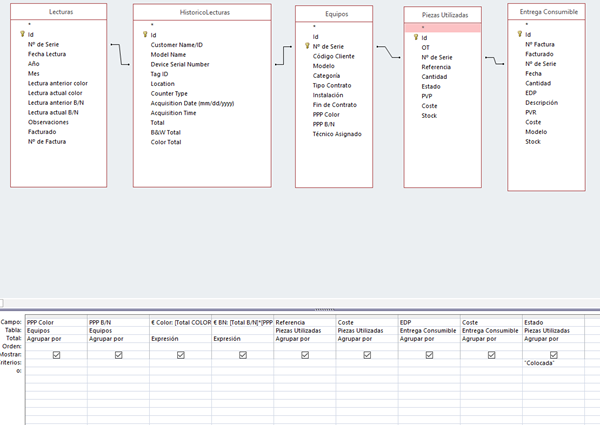Click the primary key icon in Lecturas table
Viewport: 600px width, 425px height.
(22, 33)
